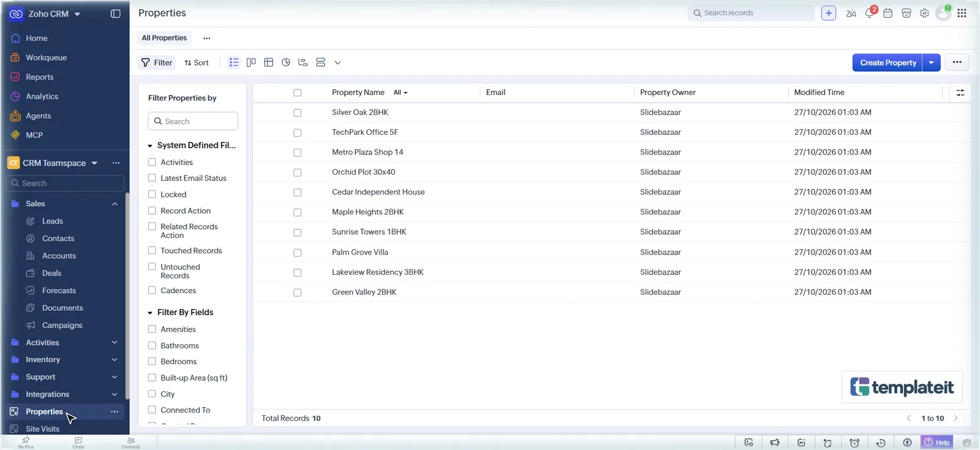The width and height of the screenshot is (980, 450).
Task: Select the Silver Oak 2BHK row checkbox
Action: tap(297, 113)
